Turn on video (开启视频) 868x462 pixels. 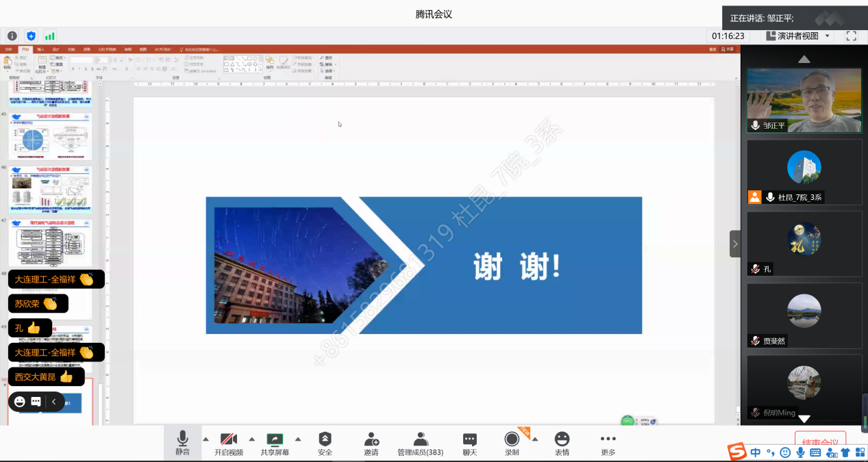coord(228,443)
